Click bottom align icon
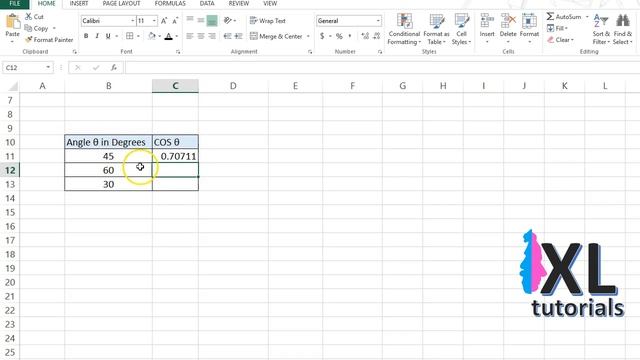 coord(212,20)
